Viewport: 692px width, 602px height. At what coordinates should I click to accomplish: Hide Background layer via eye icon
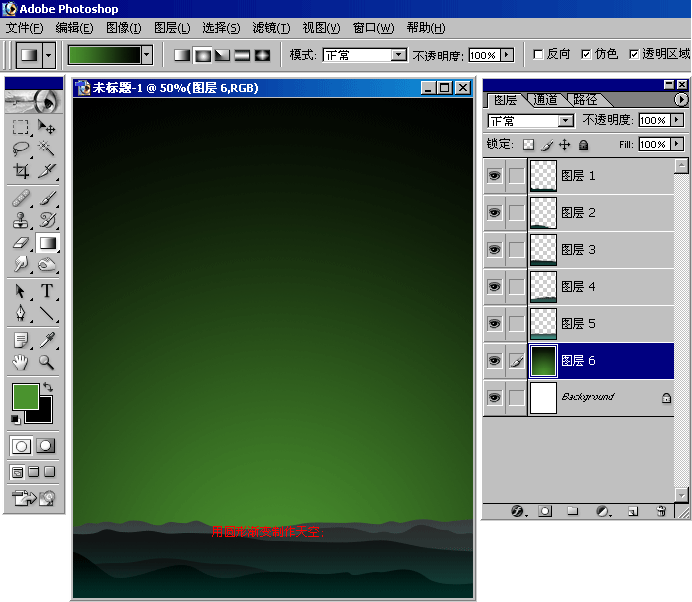pyautogui.click(x=494, y=397)
